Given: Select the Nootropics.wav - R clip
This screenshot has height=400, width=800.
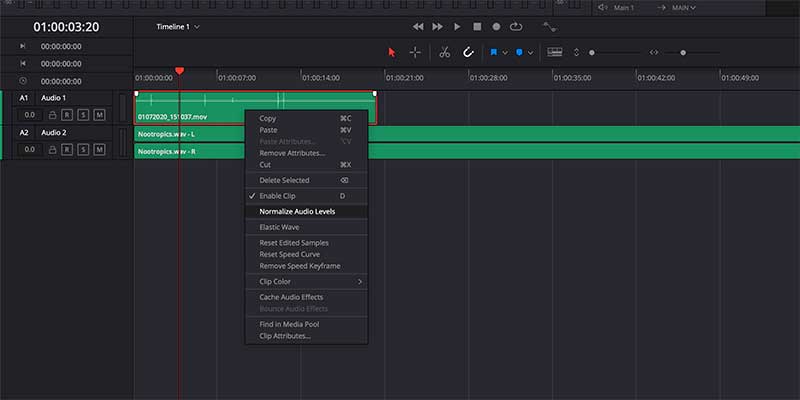Looking at the screenshot, I should pyautogui.click(x=467, y=152).
